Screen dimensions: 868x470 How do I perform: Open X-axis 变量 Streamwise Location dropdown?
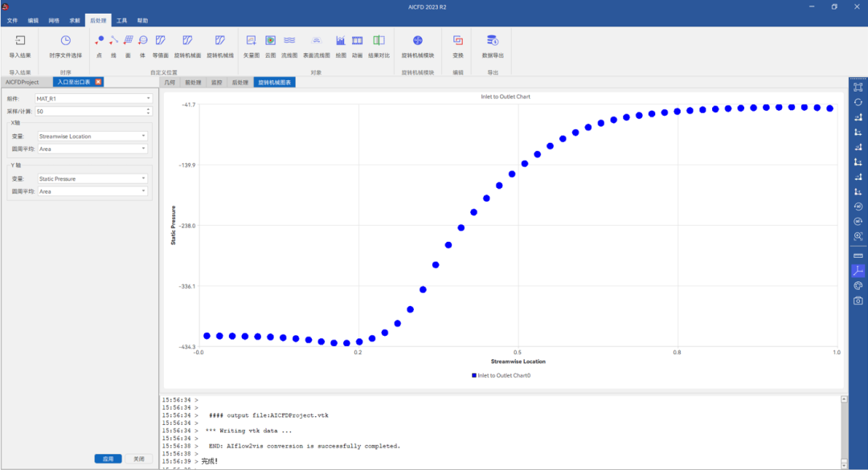coord(92,137)
